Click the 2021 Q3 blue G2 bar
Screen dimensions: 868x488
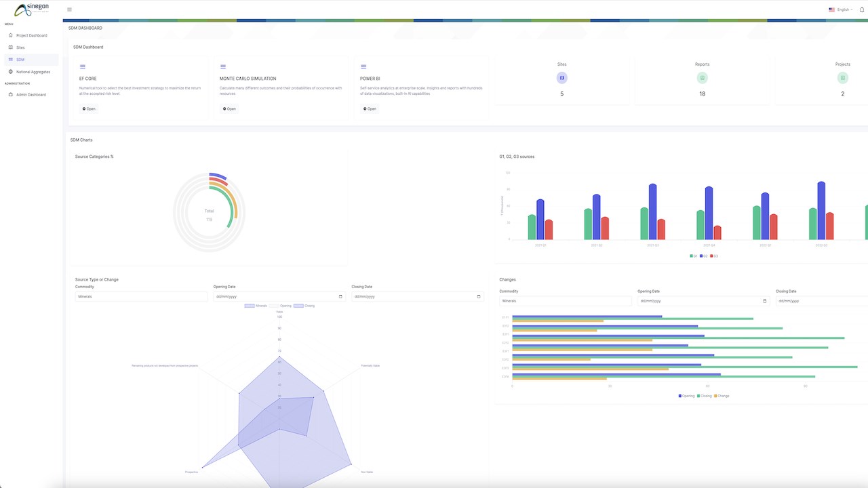[652, 211]
